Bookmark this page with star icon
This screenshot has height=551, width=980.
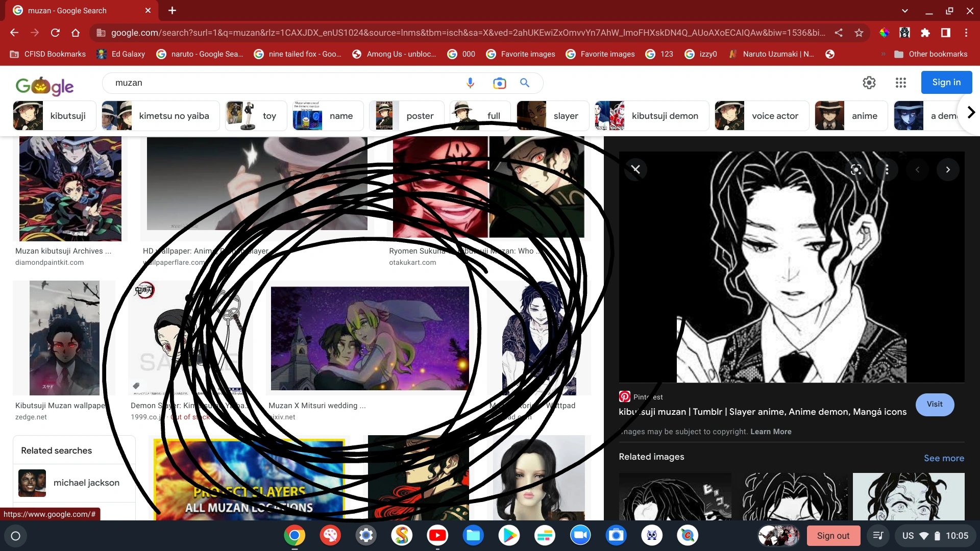coord(859,33)
